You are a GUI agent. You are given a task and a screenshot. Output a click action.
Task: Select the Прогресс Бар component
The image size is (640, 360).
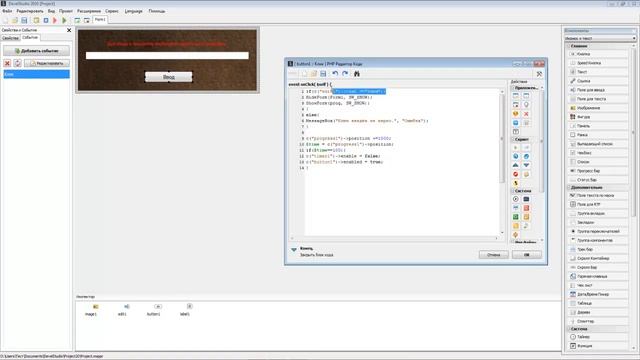click(x=598, y=171)
